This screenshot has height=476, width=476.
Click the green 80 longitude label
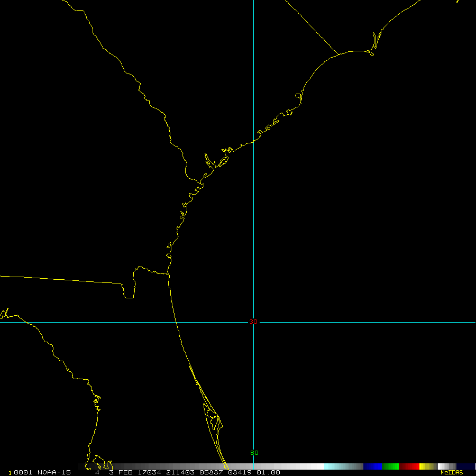(x=254, y=453)
